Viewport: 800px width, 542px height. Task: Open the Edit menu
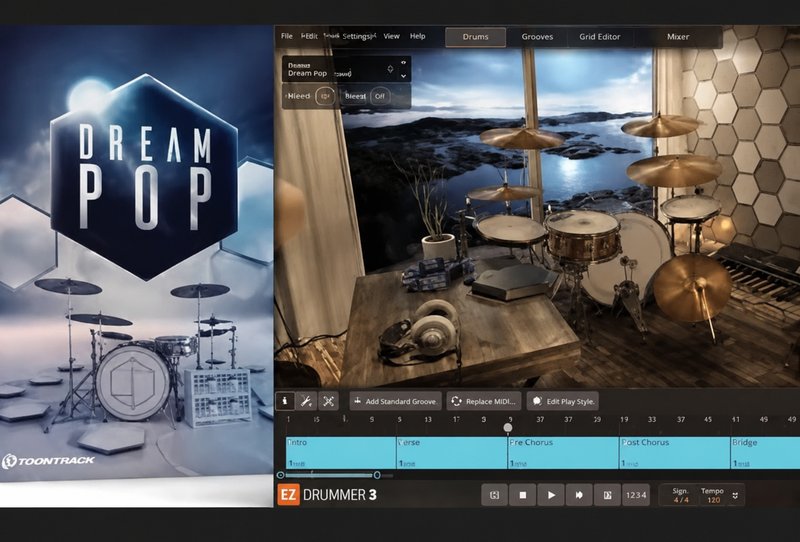(309, 36)
